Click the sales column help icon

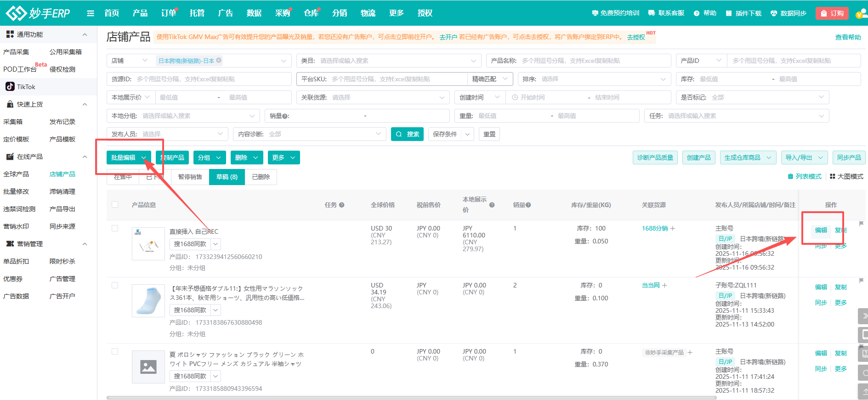528,205
